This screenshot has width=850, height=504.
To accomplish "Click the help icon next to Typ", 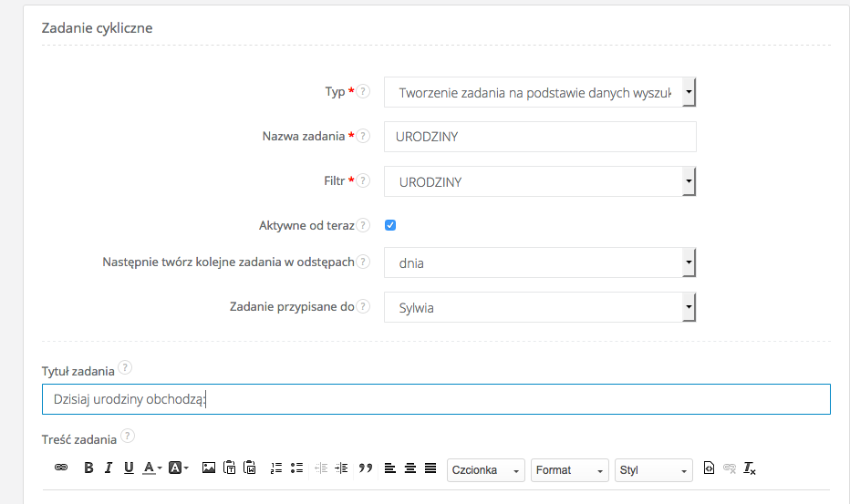I will click(363, 91).
